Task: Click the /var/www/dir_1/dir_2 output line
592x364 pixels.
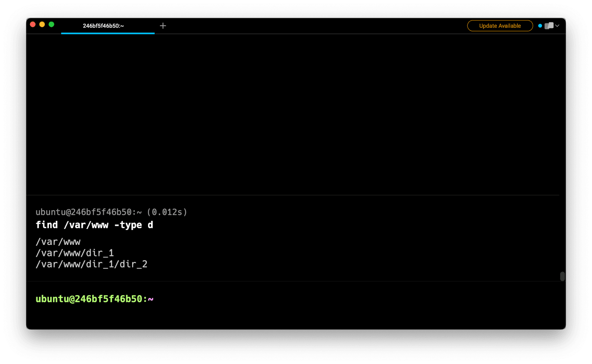Action: pos(91,264)
